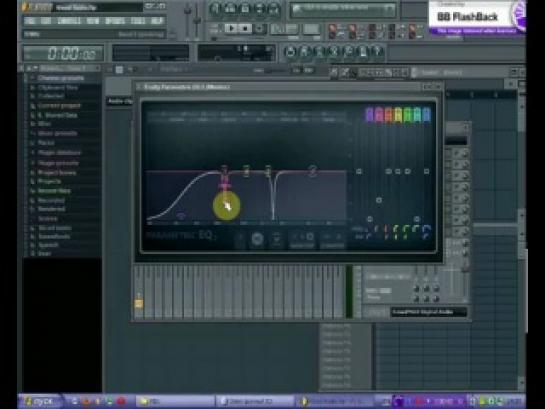The width and height of the screenshot is (545, 409).
Task: Select Speech folder in browser
Action: 48,245
